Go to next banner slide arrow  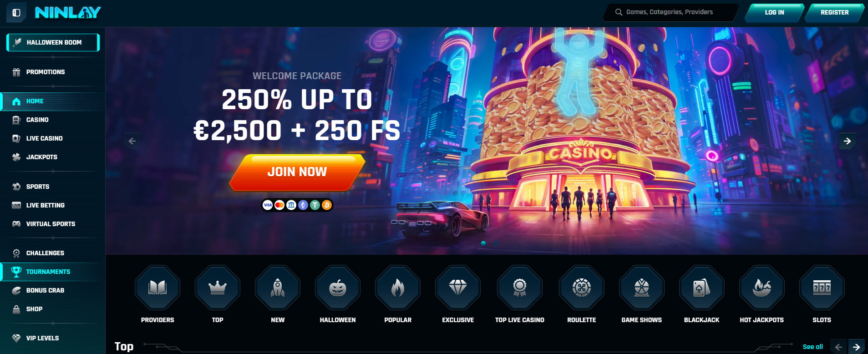[848, 141]
